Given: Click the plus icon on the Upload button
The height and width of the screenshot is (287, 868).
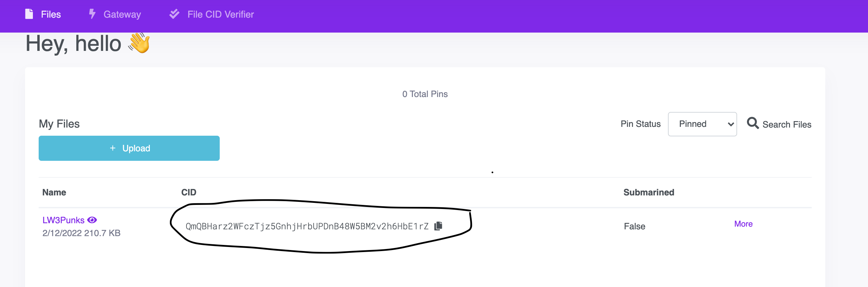Looking at the screenshot, I should point(112,148).
